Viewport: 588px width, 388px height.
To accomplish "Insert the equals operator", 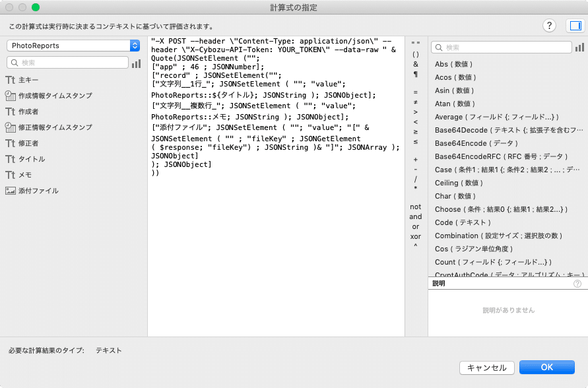I will tap(416, 92).
